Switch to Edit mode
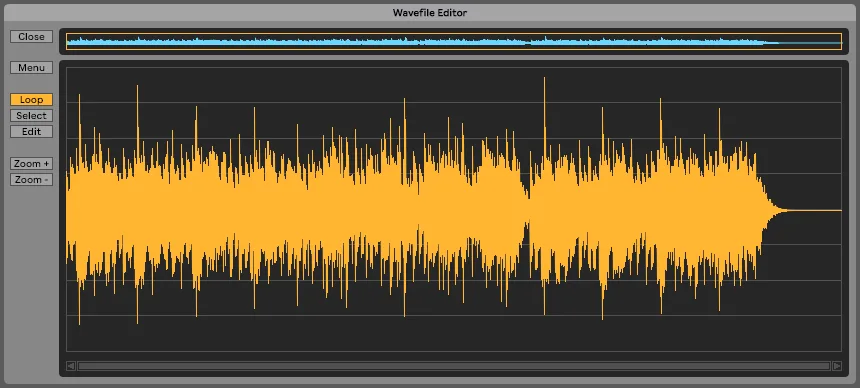The height and width of the screenshot is (388, 860). coord(31,132)
